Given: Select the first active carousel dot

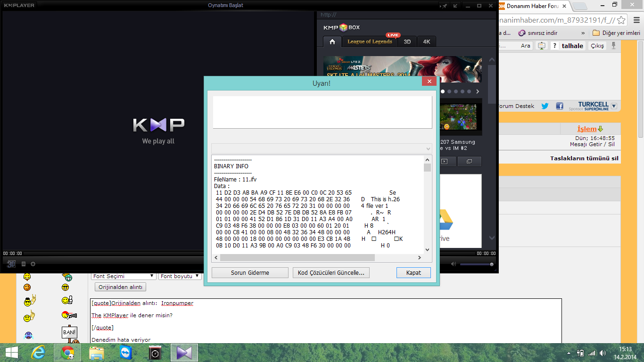Looking at the screenshot, I should click(x=443, y=91).
